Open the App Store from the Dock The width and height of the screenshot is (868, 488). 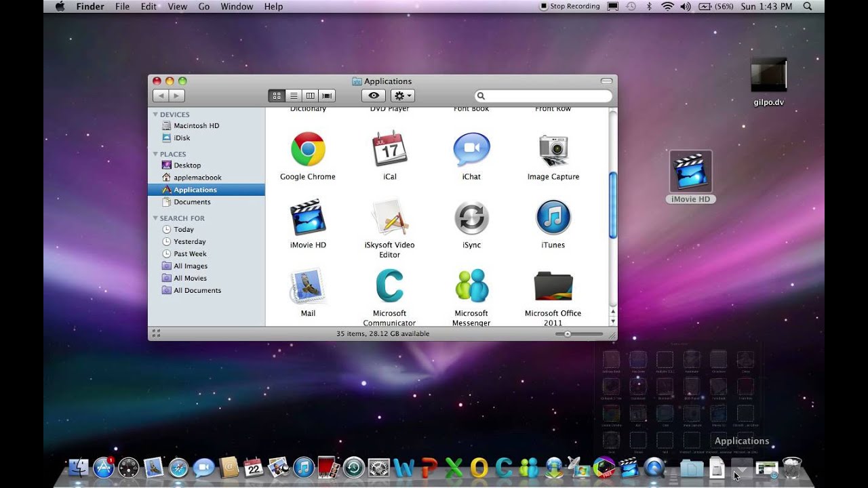[x=104, y=467]
